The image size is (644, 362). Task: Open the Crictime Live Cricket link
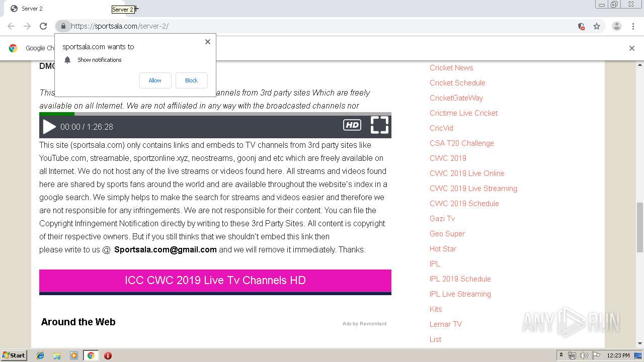(x=463, y=113)
